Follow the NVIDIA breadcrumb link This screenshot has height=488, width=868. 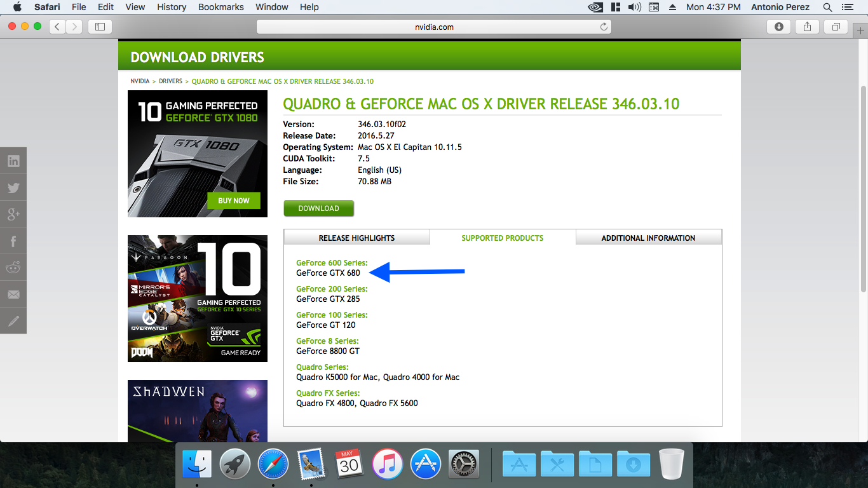(x=140, y=81)
